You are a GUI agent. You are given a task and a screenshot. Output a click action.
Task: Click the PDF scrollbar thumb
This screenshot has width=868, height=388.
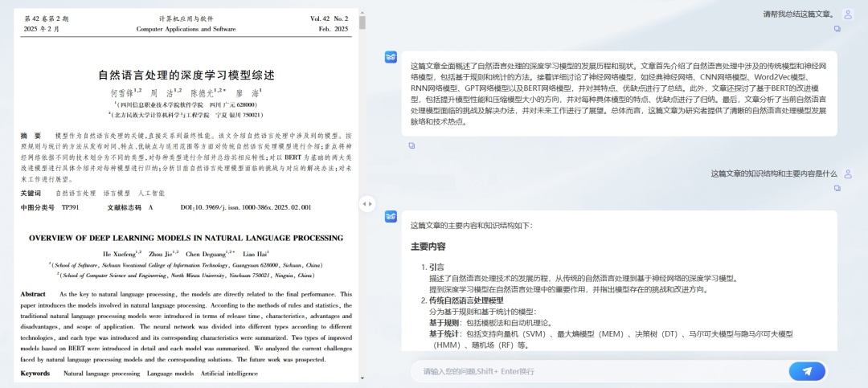coord(362,21)
